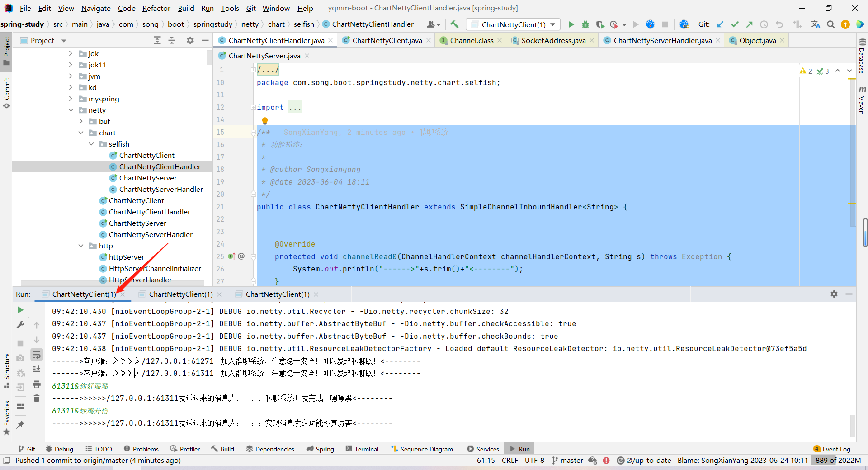Click the Project tree scrollbar
The image size is (868, 470).
[209, 58]
